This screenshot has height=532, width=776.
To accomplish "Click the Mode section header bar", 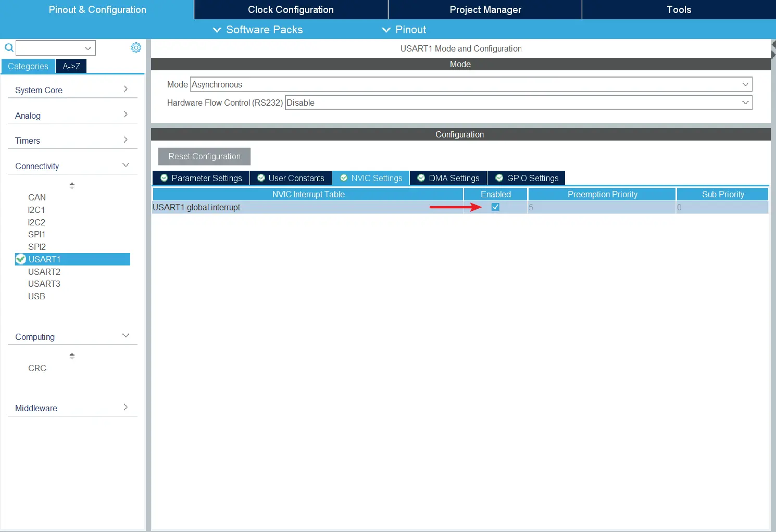I will (x=460, y=64).
